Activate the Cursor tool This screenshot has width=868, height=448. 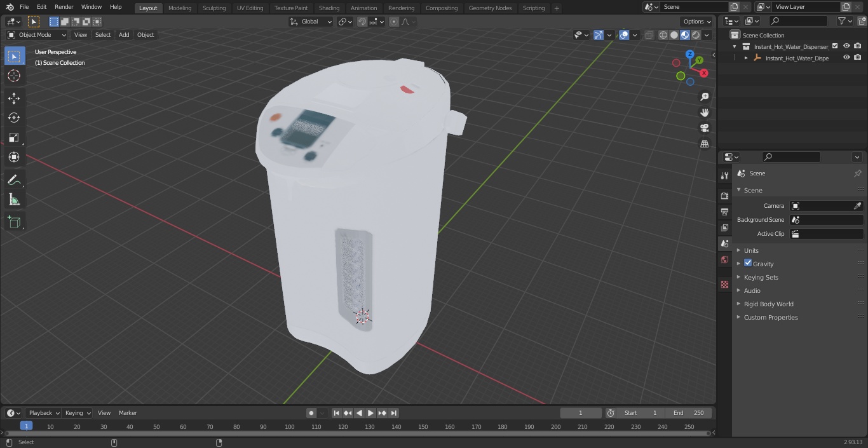tap(14, 76)
